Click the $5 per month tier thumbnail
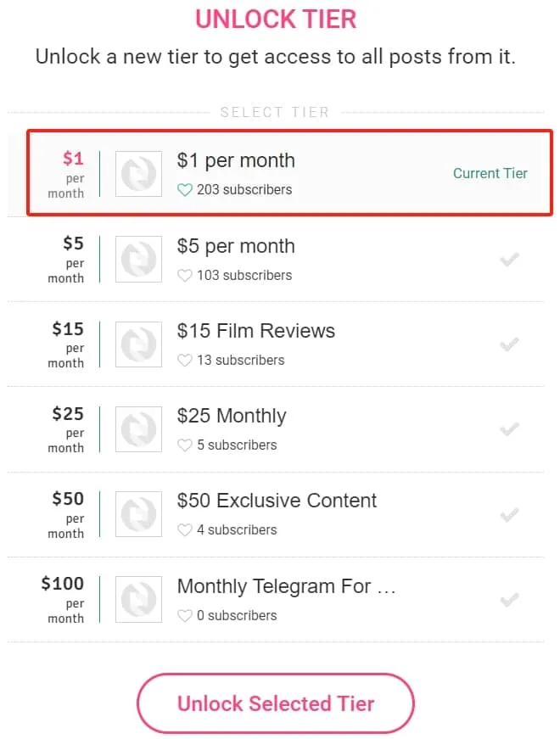This screenshot has width=560, height=739. 138,260
